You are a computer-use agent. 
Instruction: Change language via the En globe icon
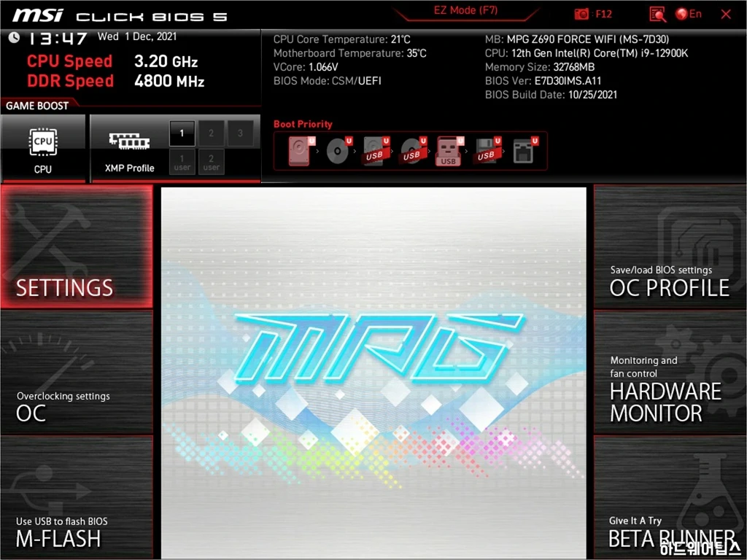(x=689, y=15)
